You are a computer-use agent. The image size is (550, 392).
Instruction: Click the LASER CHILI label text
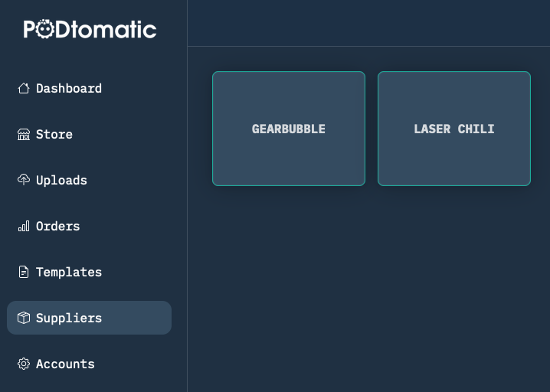coord(454,129)
